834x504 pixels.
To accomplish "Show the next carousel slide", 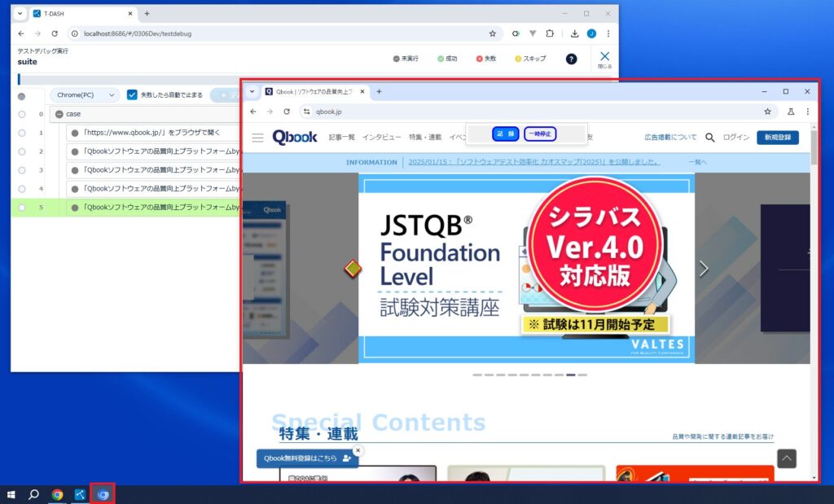I will coord(704,269).
